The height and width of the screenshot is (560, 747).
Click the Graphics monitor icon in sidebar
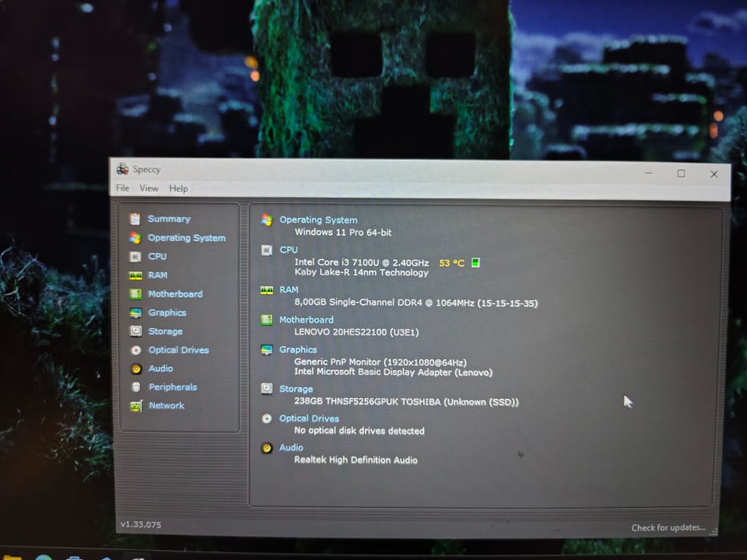coord(135,313)
